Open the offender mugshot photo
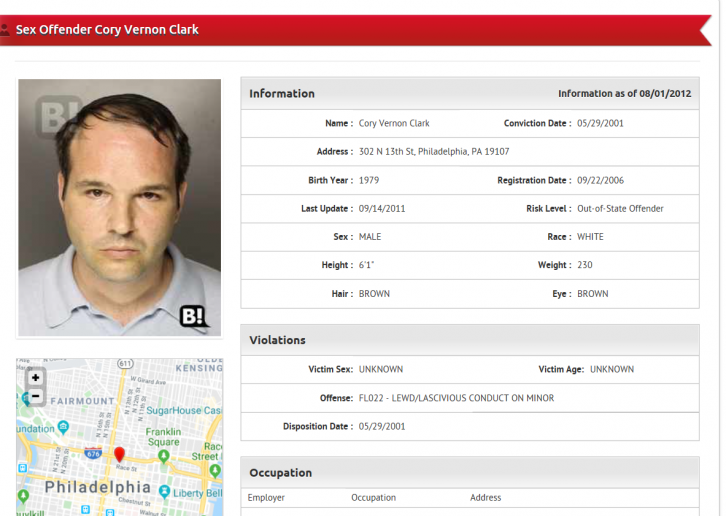The width and height of the screenshot is (726, 516). click(x=119, y=207)
